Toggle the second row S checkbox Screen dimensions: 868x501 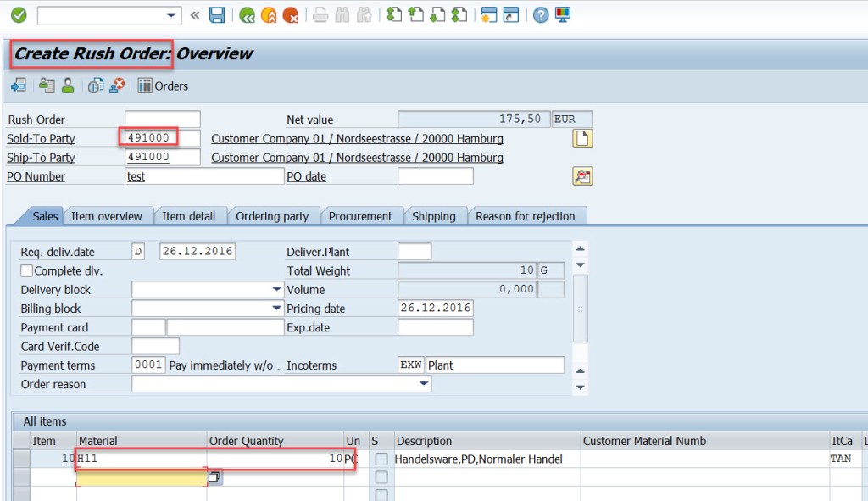pyautogui.click(x=381, y=476)
